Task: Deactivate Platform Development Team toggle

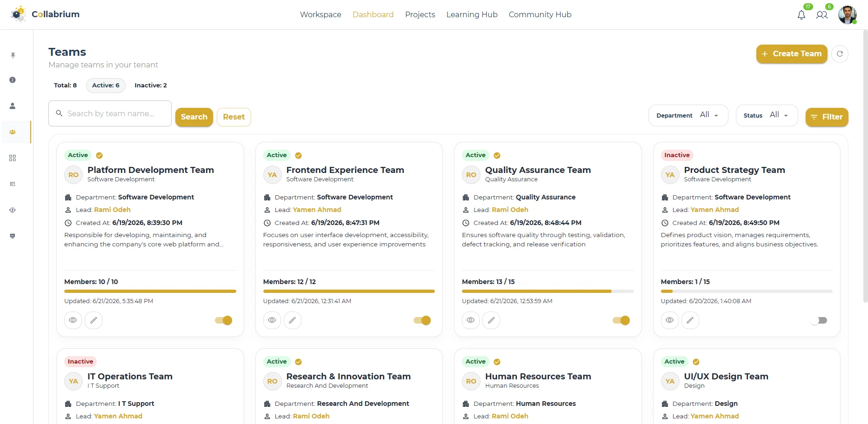Action: tap(224, 320)
